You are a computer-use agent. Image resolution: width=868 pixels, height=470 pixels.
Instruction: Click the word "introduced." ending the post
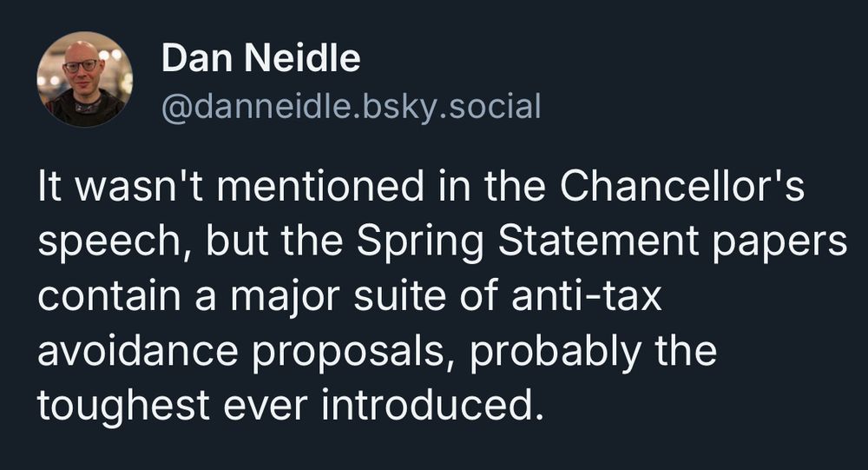click(x=430, y=405)
